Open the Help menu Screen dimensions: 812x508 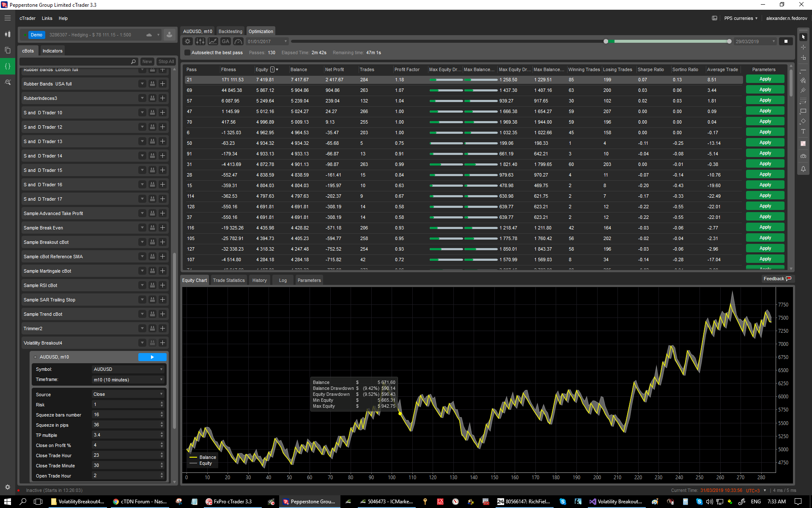[x=63, y=18]
